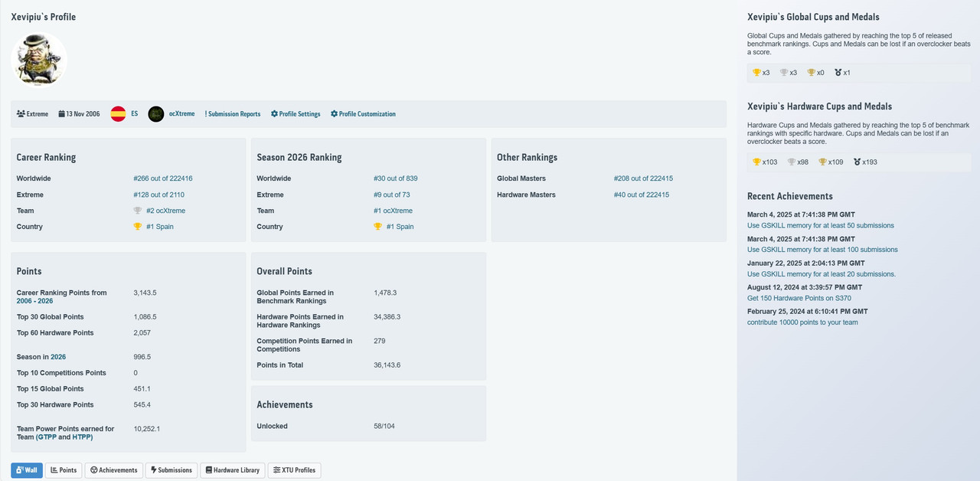Switch to the Hardware Library tab
The width and height of the screenshot is (980, 481).
point(233,470)
